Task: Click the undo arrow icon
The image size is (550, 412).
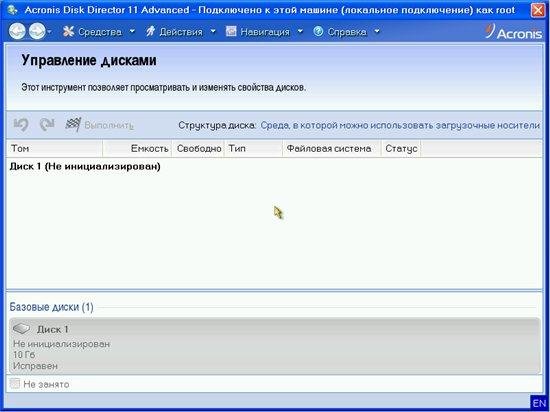Action: tap(21, 124)
